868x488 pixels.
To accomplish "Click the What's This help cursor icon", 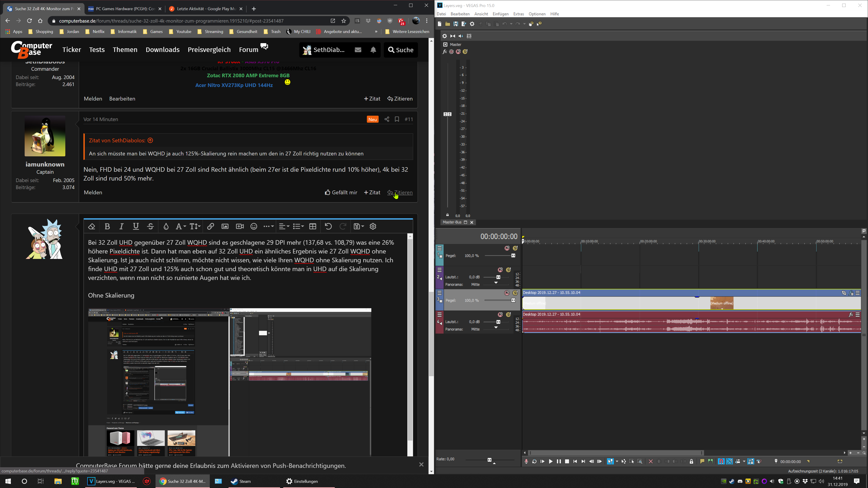I will pos(539,24).
